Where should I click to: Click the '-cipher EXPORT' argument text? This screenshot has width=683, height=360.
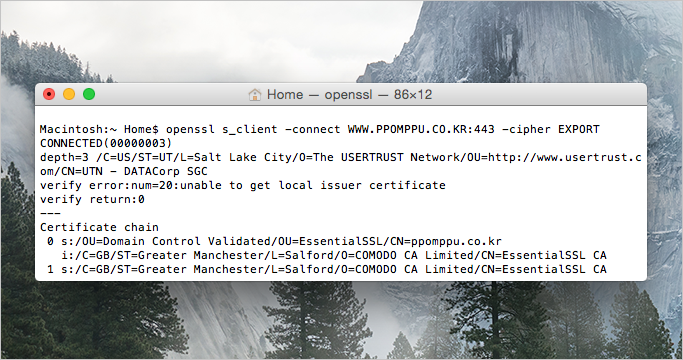[x=551, y=129]
